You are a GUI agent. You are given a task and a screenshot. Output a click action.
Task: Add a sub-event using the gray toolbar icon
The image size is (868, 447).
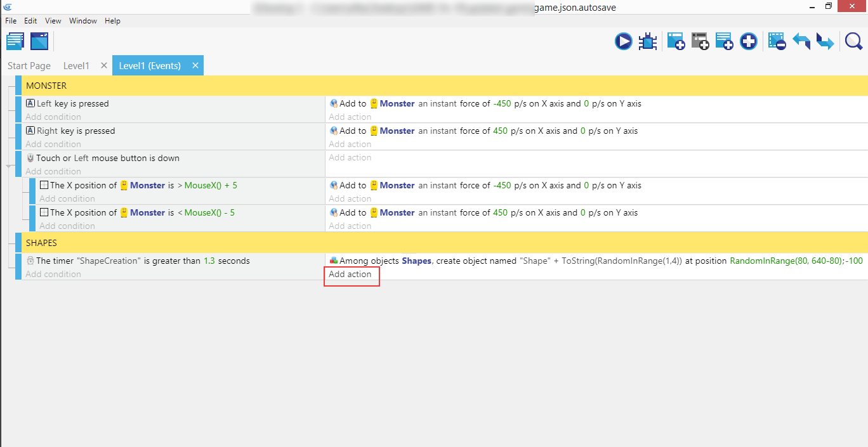click(700, 42)
